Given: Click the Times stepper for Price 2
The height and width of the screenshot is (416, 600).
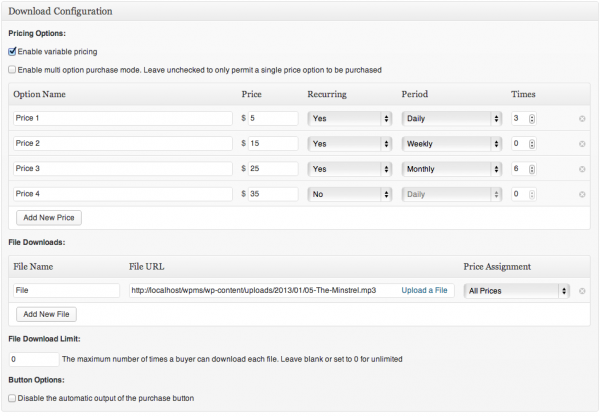Looking at the screenshot, I should pyautogui.click(x=532, y=144).
